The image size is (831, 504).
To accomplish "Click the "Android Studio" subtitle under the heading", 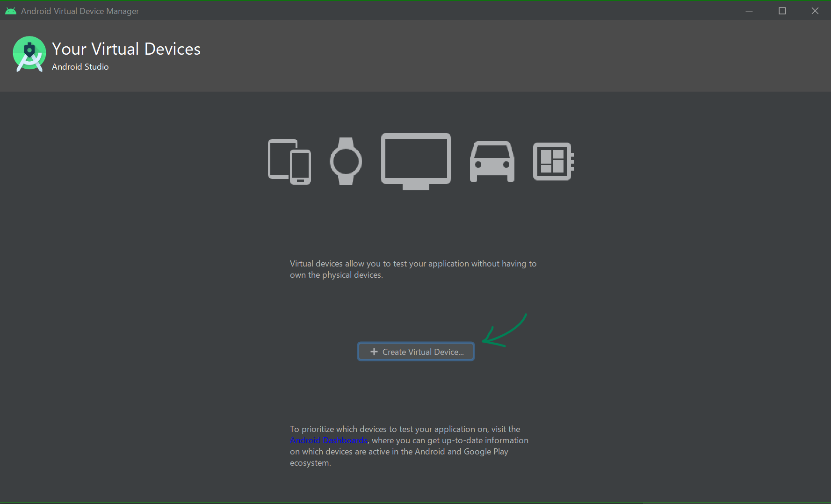I will pyautogui.click(x=80, y=67).
